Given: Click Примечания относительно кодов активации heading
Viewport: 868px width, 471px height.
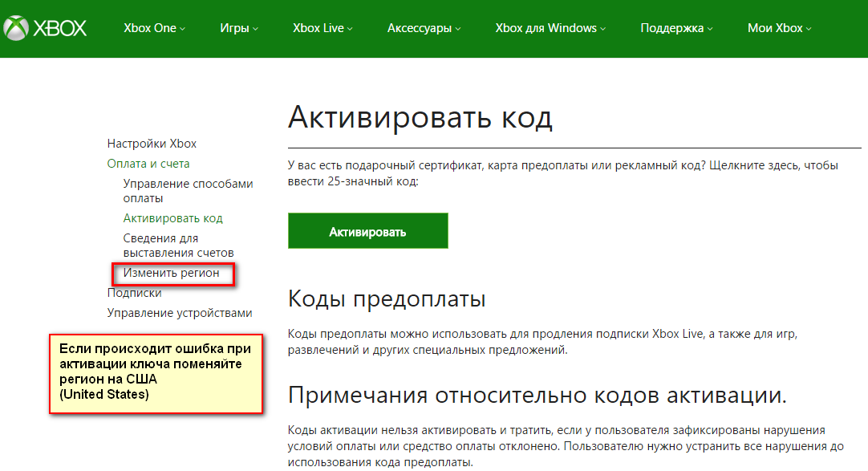Looking at the screenshot, I should 537,396.
